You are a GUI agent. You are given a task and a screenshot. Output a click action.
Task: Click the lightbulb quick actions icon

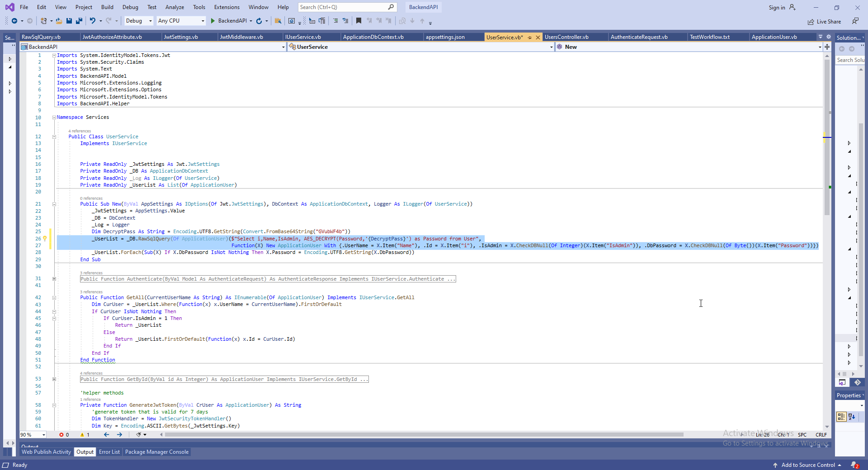tap(45, 239)
